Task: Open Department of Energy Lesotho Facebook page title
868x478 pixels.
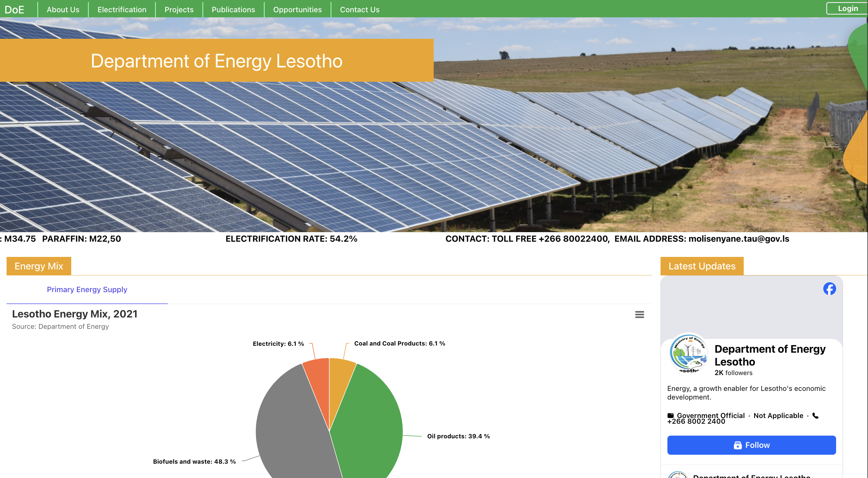Action: pos(770,355)
